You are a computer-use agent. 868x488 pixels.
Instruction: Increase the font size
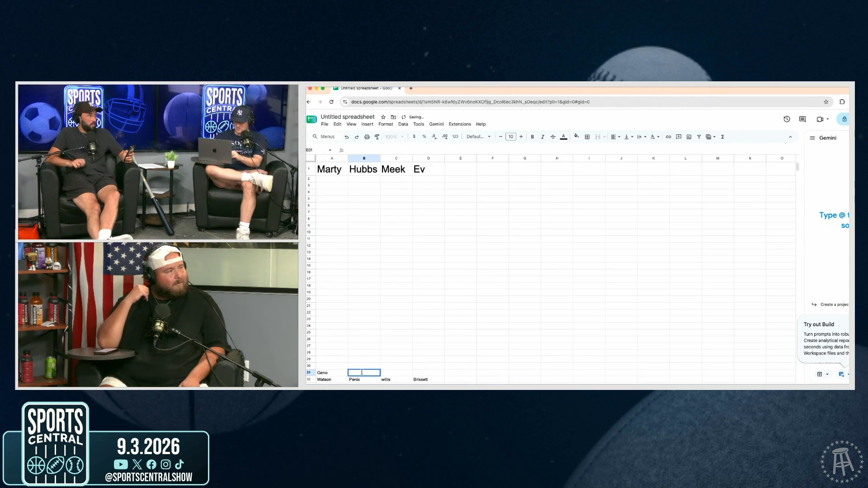pos(521,137)
